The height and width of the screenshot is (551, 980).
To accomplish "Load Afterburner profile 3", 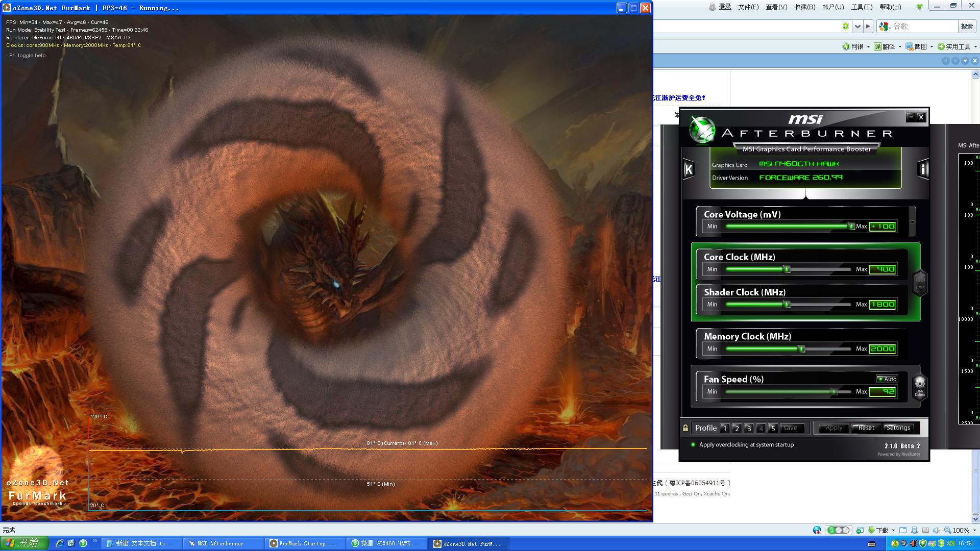I will pos(749,429).
